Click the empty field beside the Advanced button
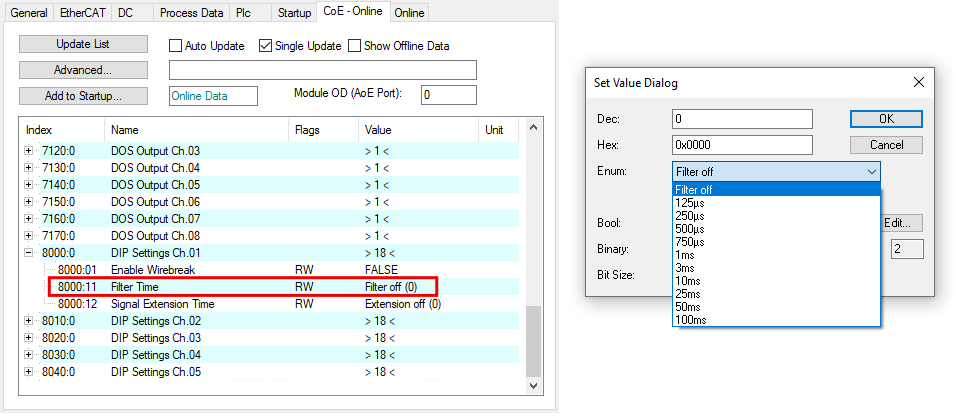The image size is (956, 413). (x=323, y=70)
